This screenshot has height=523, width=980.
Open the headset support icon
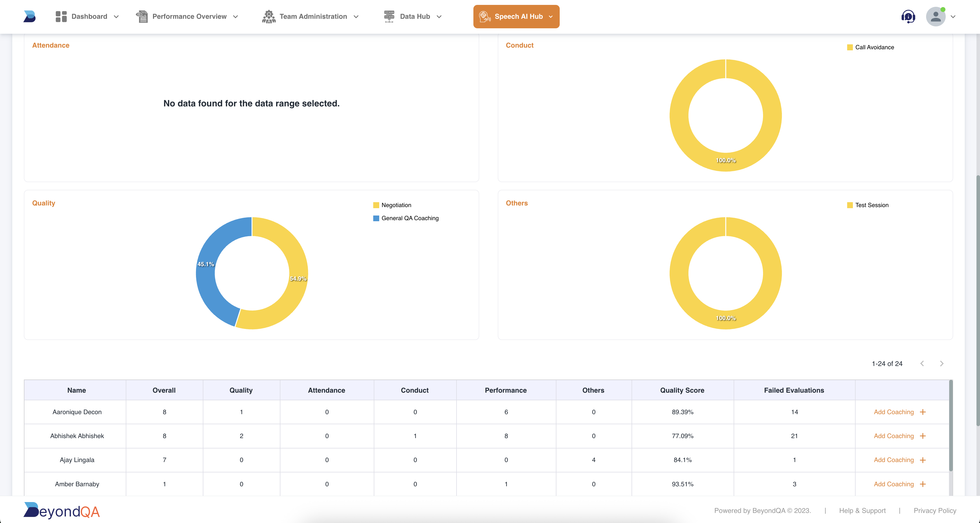coord(908,16)
